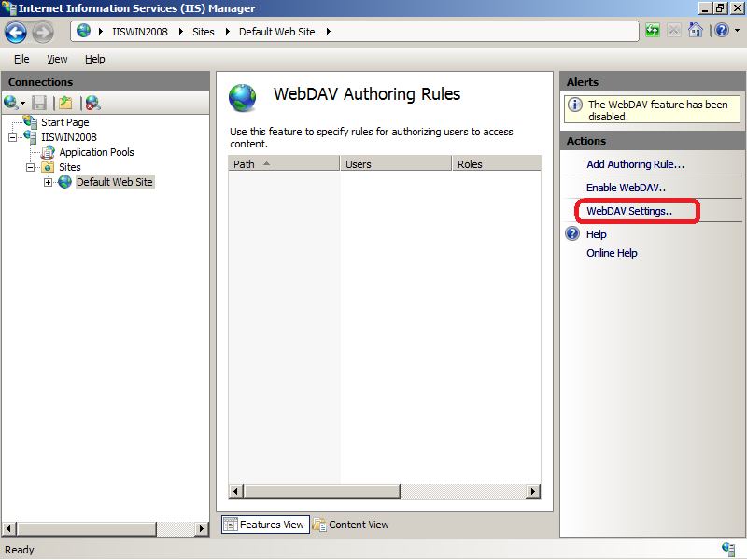Click the globe icon in the status bar

727,549
